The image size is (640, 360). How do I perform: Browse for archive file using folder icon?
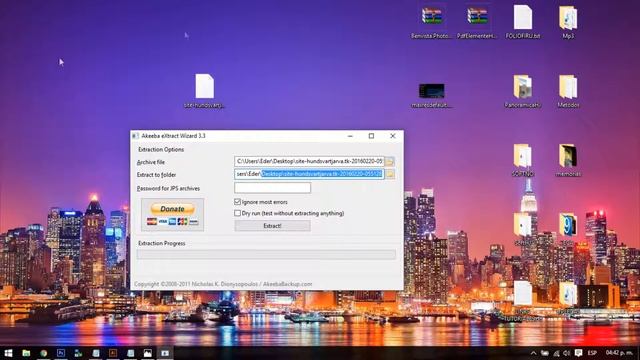coord(389,162)
